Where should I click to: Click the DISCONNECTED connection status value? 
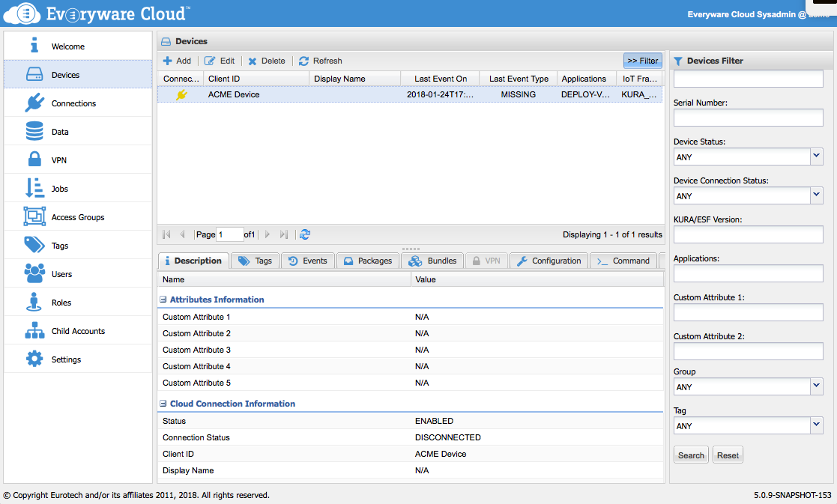coord(448,437)
